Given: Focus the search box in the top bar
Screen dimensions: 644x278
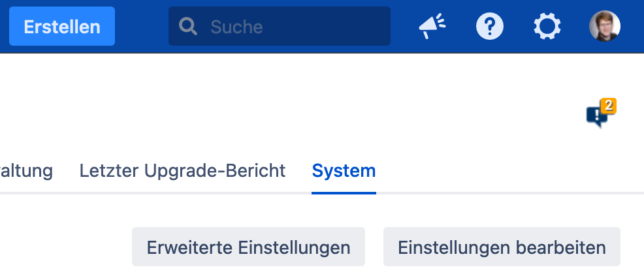Looking at the screenshot, I should [x=280, y=26].
